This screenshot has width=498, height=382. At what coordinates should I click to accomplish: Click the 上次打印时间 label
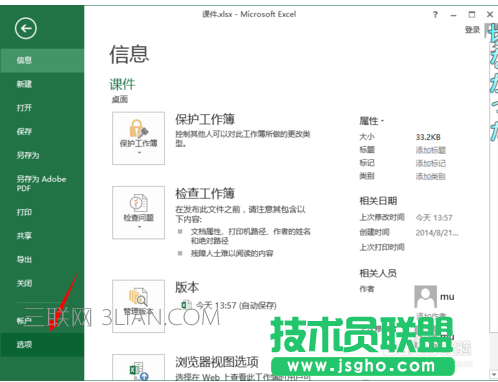tap(382, 247)
